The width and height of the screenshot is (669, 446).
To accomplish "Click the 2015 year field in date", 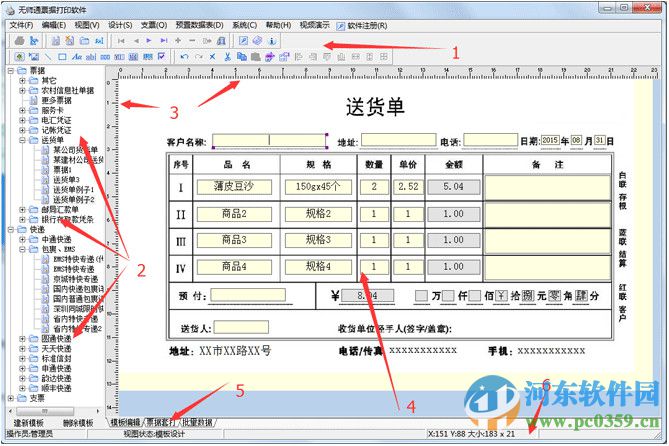I will point(550,140).
